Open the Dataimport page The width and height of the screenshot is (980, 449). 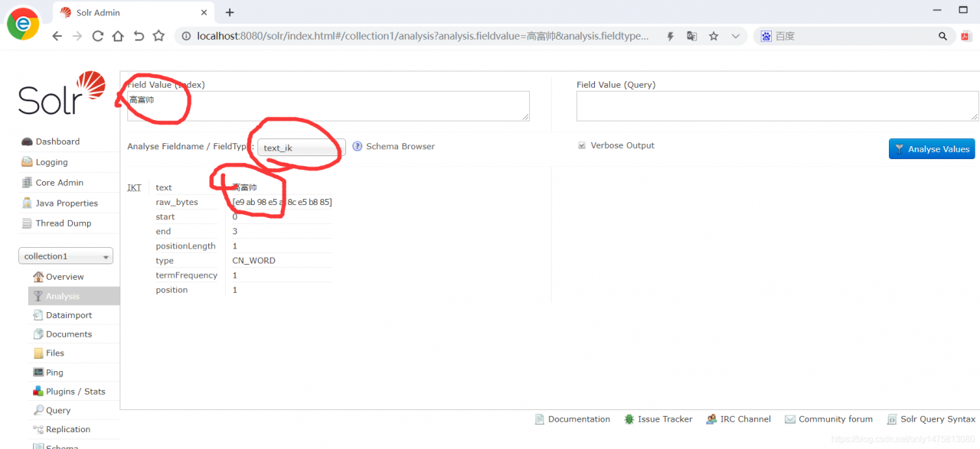coord(69,315)
